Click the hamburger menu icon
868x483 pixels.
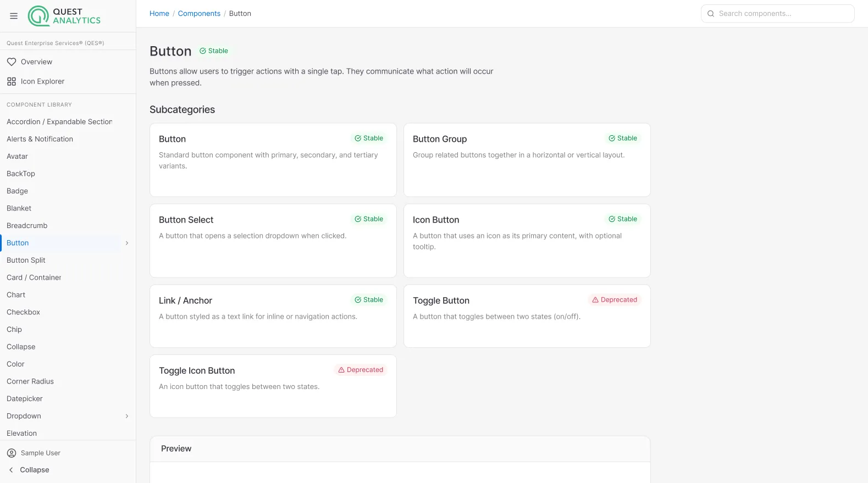coord(14,16)
